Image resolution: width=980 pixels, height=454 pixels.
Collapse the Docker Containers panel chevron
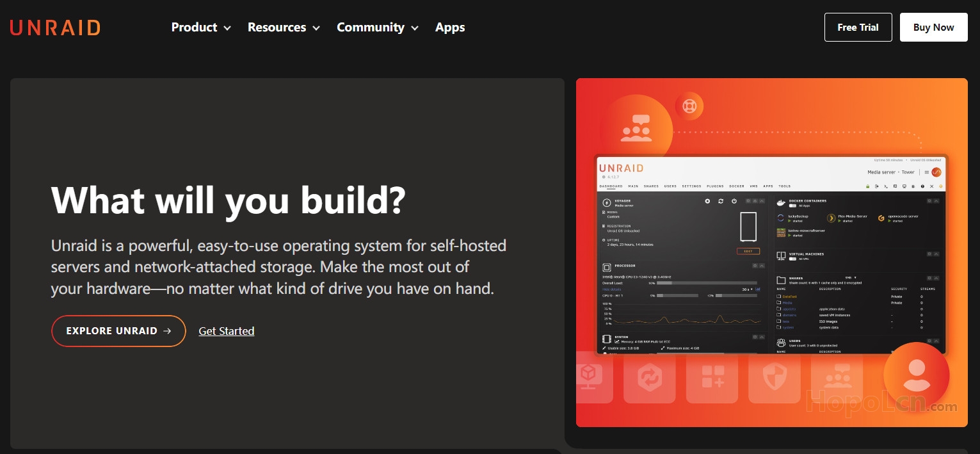click(x=936, y=201)
